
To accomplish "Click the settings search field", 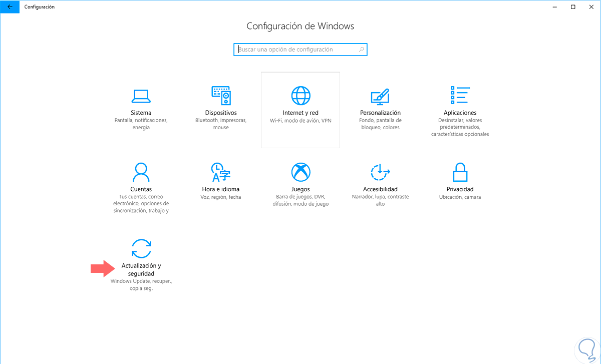I will (x=300, y=50).
